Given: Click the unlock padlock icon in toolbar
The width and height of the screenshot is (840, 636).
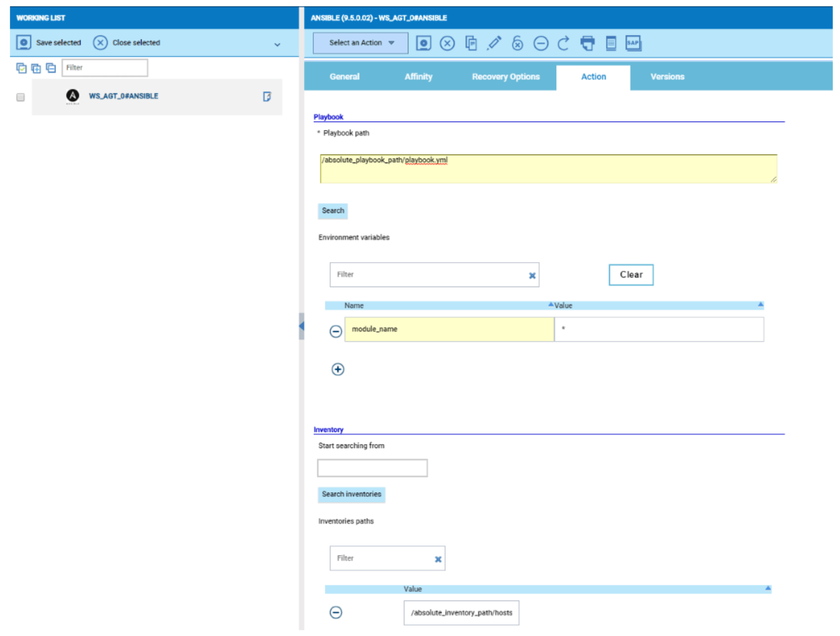Looking at the screenshot, I should point(517,43).
